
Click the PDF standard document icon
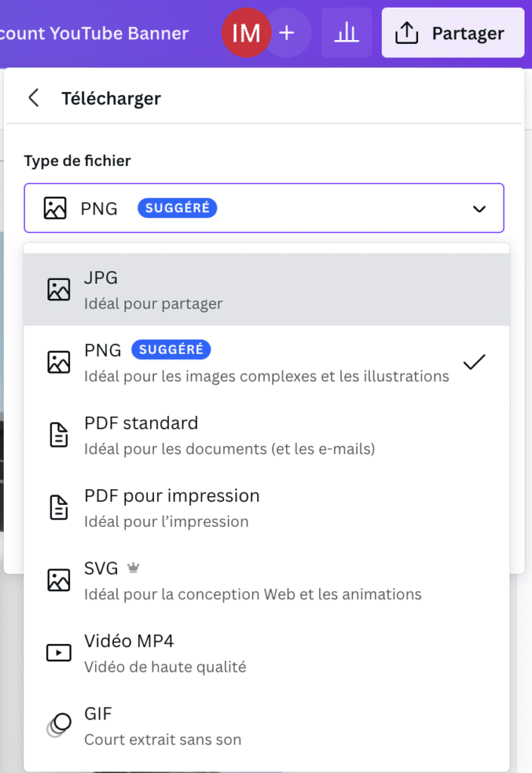[58, 434]
